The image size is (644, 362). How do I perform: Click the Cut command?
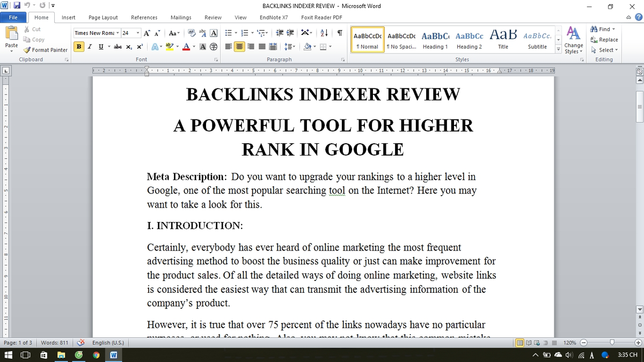pos(32,29)
